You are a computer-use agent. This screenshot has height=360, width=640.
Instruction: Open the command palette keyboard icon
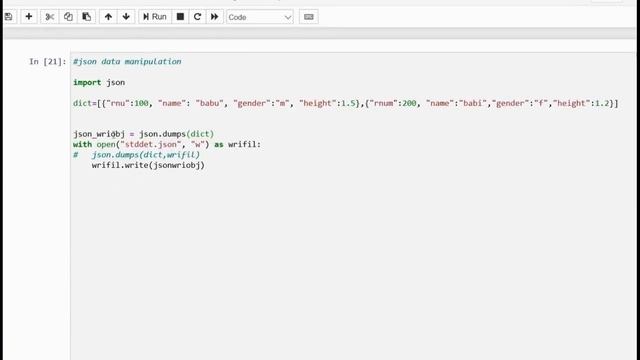[309, 17]
